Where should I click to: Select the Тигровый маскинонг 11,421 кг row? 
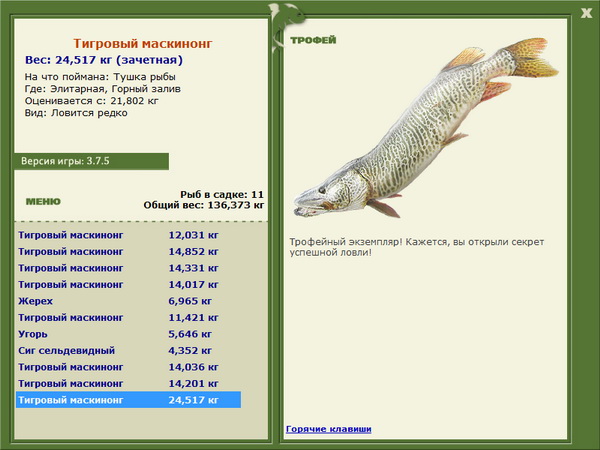point(128,317)
